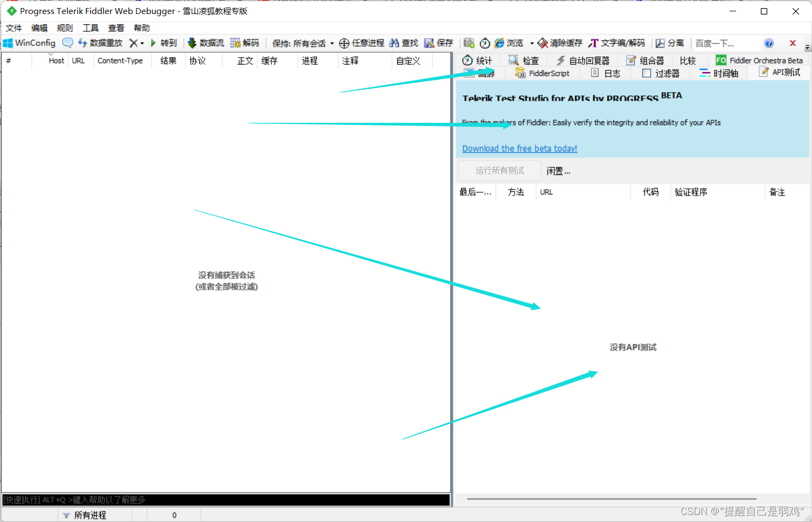Sort sessions by # column header

(17, 61)
